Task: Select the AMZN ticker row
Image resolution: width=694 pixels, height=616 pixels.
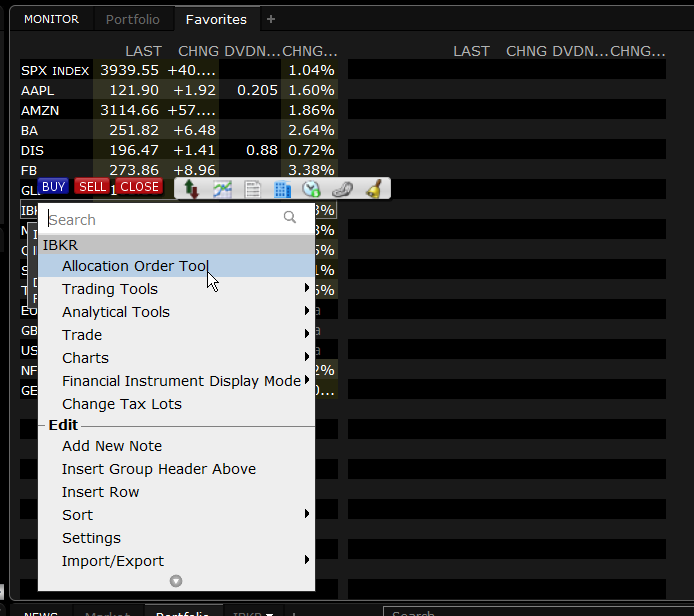Action: click(x=179, y=110)
